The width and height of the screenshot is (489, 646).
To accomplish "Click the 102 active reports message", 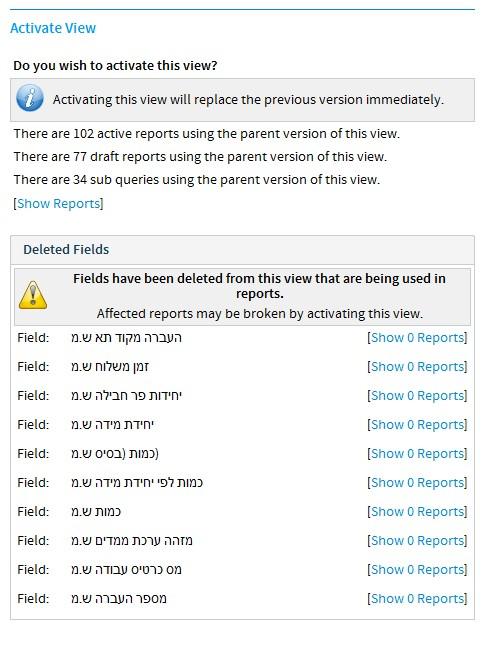I will 207,134.
